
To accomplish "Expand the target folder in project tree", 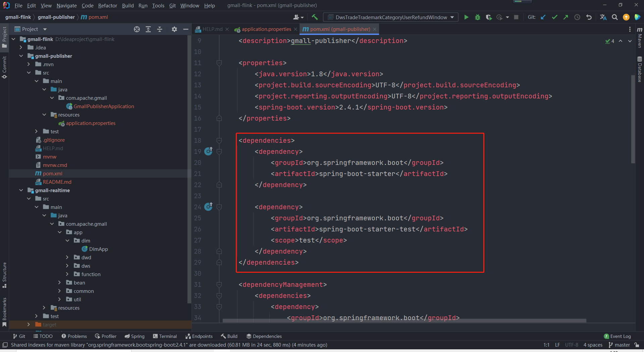I will [x=29, y=324].
